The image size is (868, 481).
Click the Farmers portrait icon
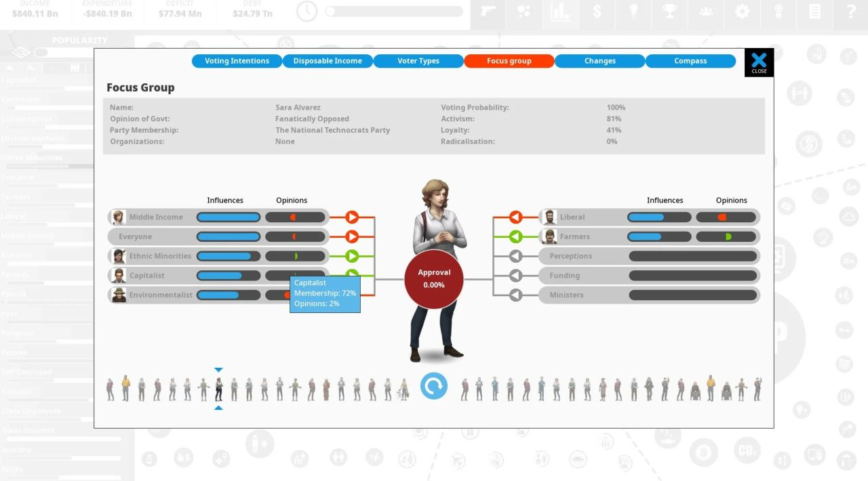point(549,236)
